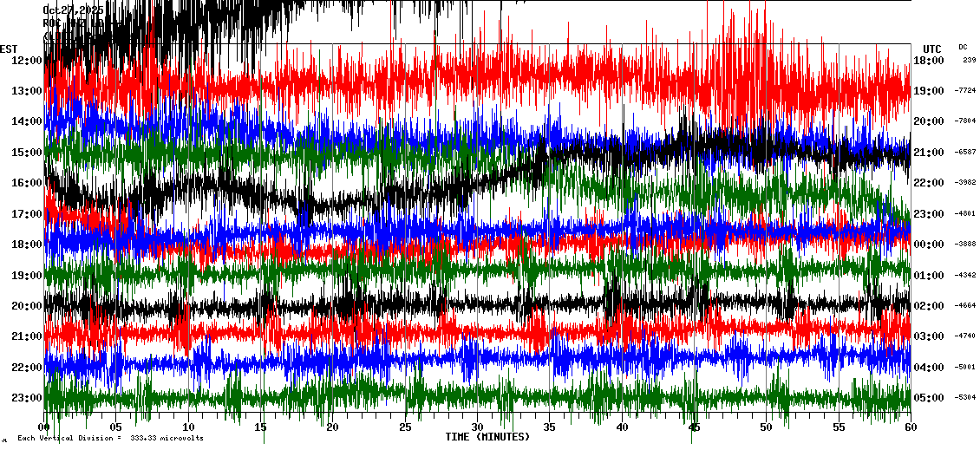Pick the 19:00 UTC label on right axis
The image size is (980, 450).
(928, 91)
